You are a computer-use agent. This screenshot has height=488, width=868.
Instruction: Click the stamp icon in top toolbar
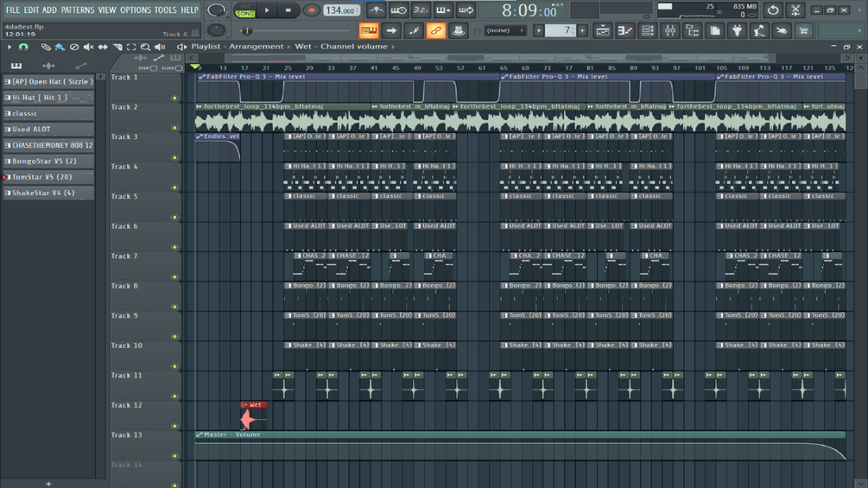458,31
